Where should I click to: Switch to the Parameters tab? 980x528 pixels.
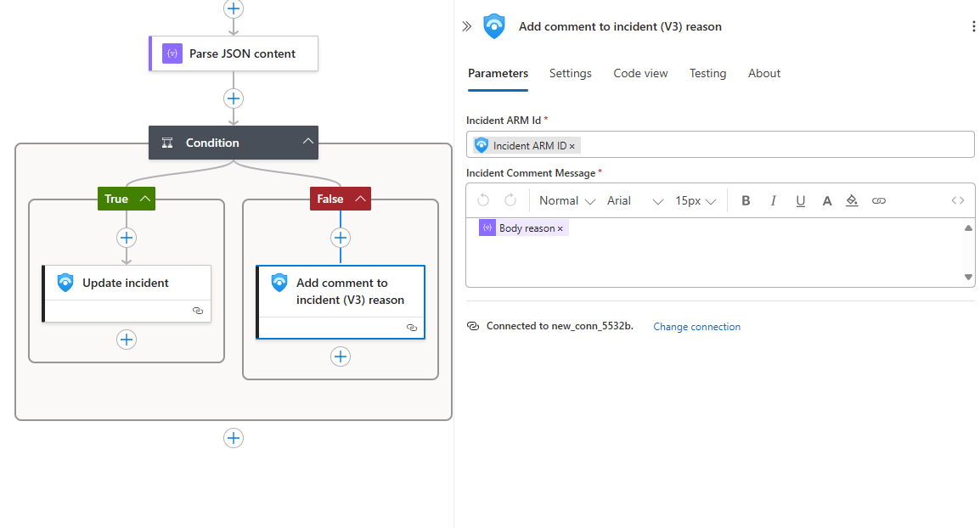(x=498, y=73)
